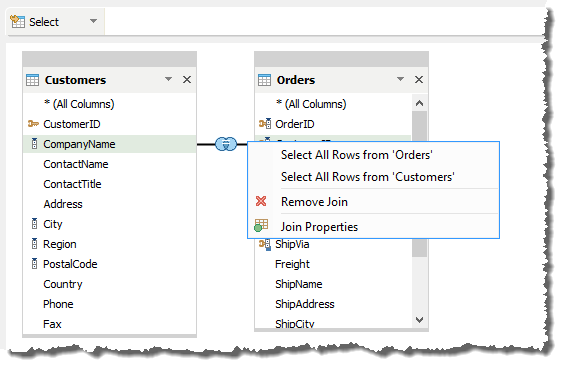Click the red X Remove Join icon
Screen dimensions: 564x367
click(x=261, y=201)
